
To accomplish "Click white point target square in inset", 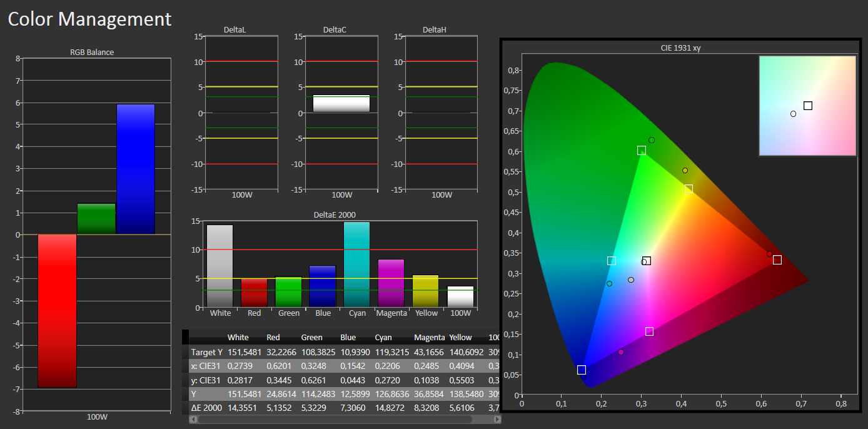I will (808, 106).
